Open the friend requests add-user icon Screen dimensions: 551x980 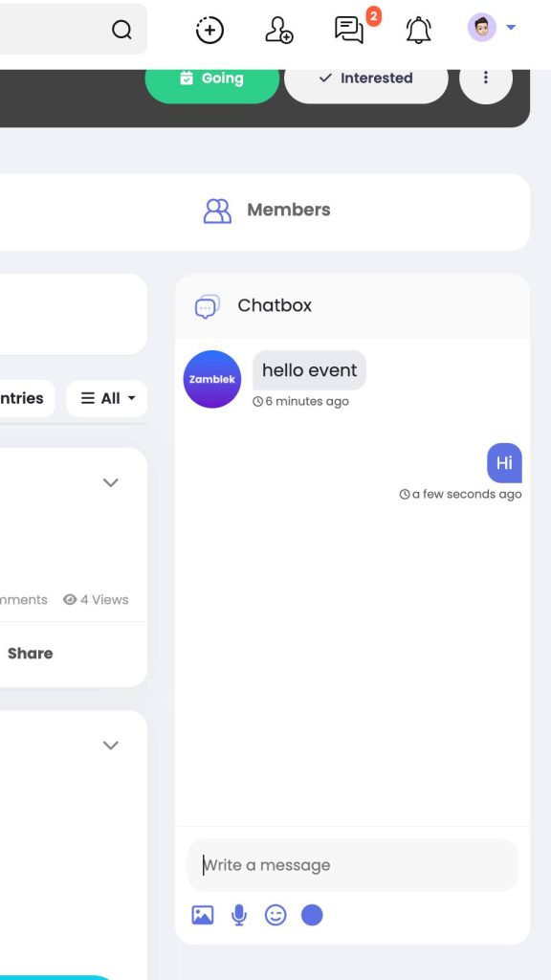coord(278,30)
